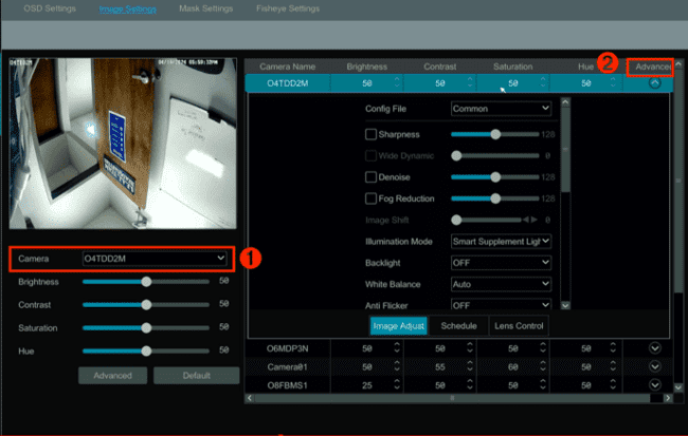Click contrast stepper arrows in Camera01 row

(x=469, y=367)
